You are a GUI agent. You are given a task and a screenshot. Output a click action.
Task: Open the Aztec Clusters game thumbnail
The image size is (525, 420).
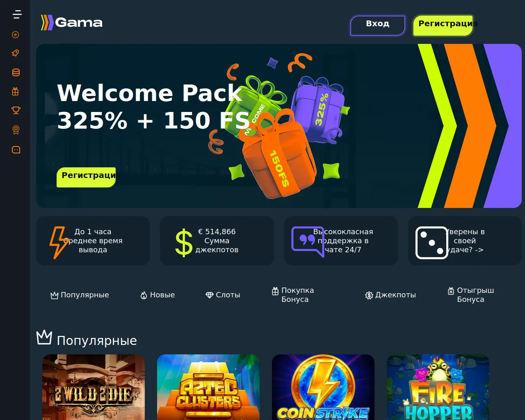coord(208,387)
